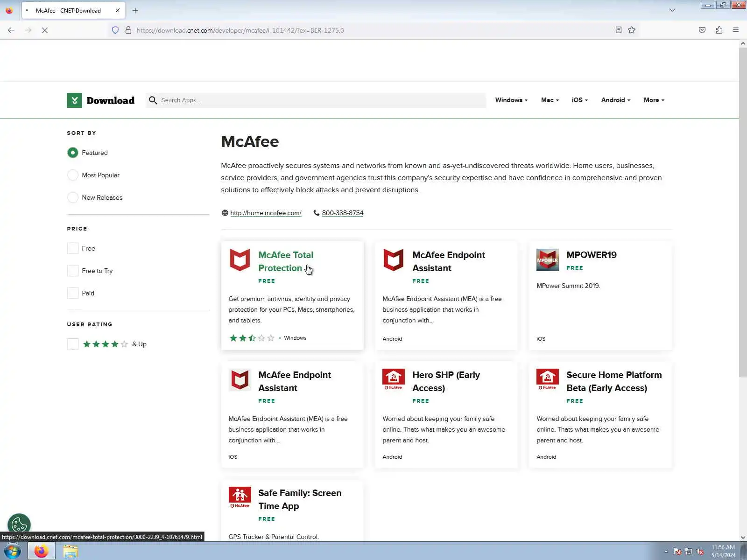Screen dimensions: 747x560
Task: Open Secure Home Platform Beta title link
Action: (614, 381)
